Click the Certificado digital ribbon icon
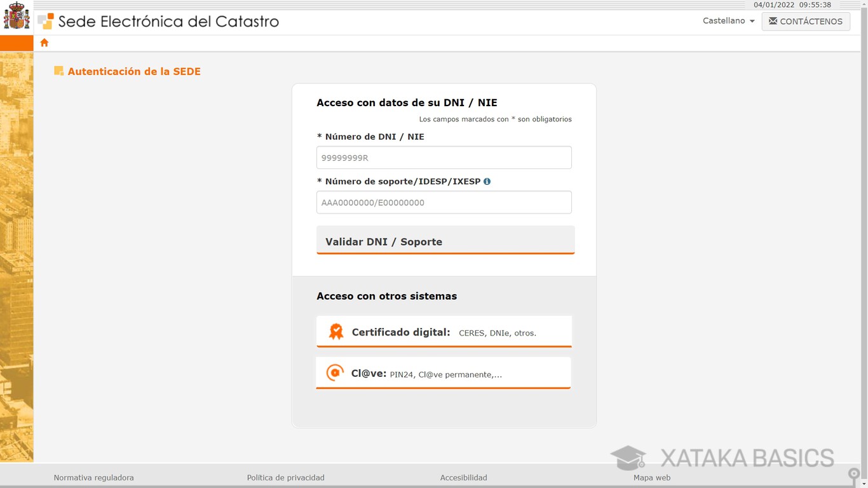 pyautogui.click(x=336, y=331)
